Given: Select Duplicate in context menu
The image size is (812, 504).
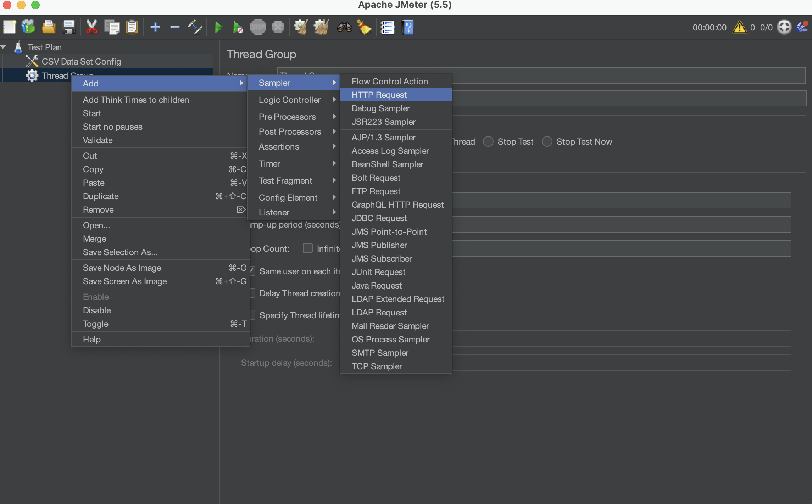Looking at the screenshot, I should pos(159,196).
